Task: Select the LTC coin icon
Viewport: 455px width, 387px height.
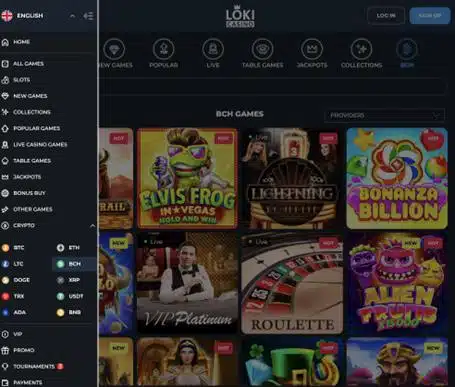Action: tap(5, 264)
